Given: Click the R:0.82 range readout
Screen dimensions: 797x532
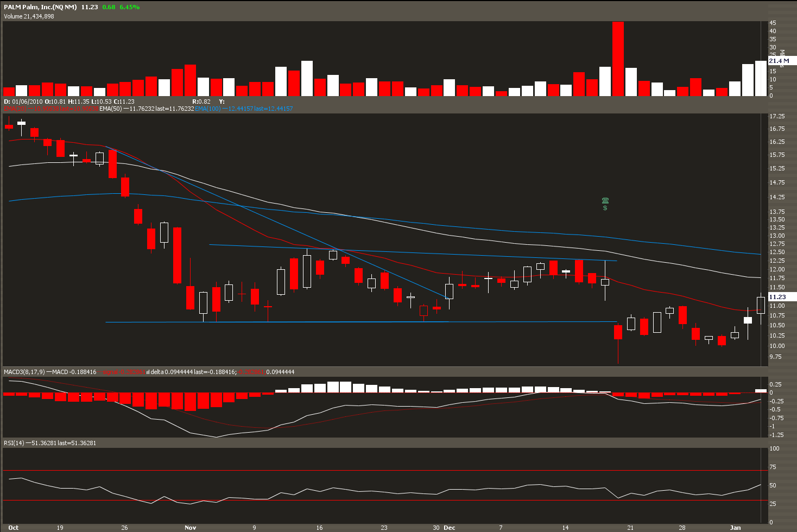Looking at the screenshot, I should click(x=201, y=102).
